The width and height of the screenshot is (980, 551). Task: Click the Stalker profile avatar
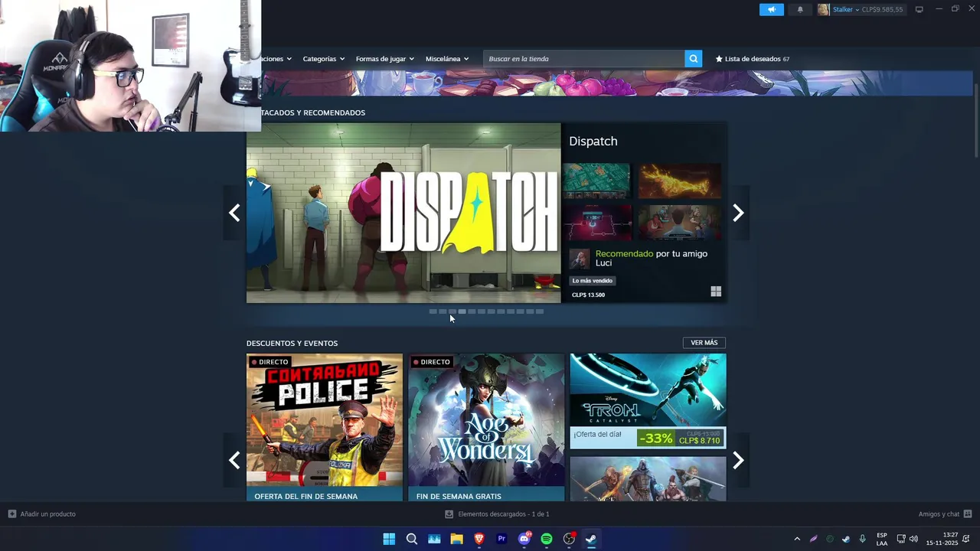(x=824, y=9)
